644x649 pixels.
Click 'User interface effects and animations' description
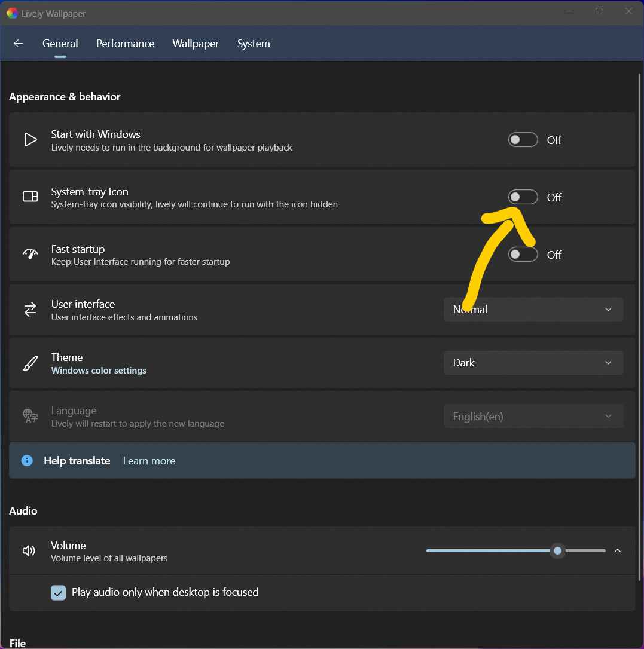tap(124, 317)
